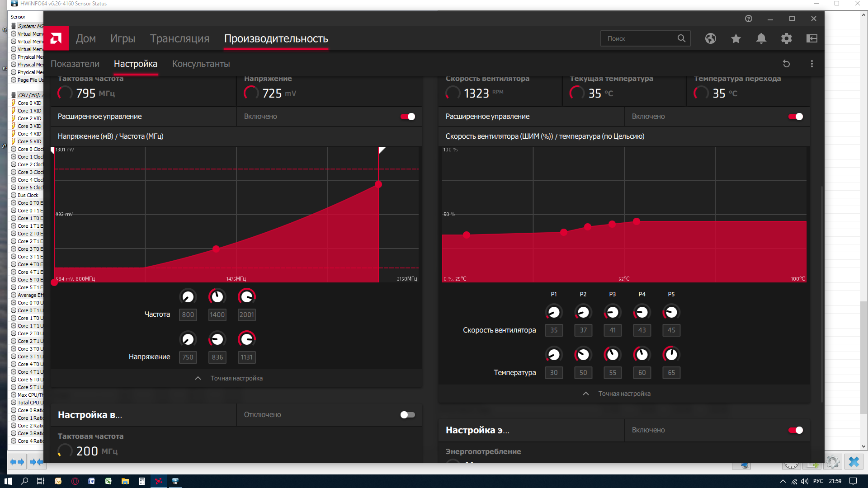Viewport: 868px width, 488px height.
Task: Open the web browser globe icon
Action: click(710, 38)
